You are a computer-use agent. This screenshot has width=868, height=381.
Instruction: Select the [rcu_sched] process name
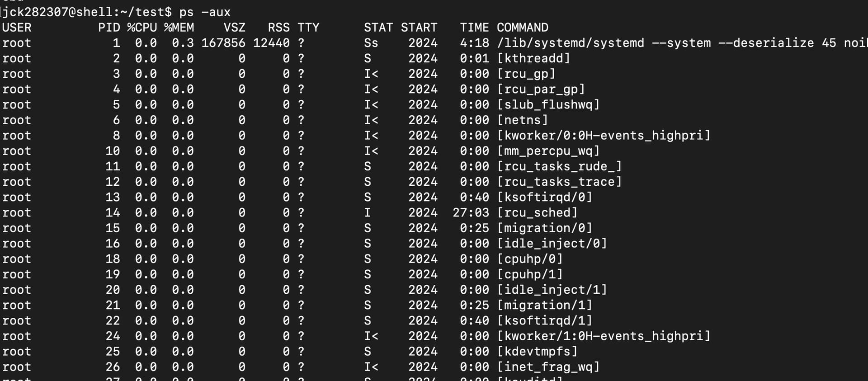pyautogui.click(x=537, y=212)
